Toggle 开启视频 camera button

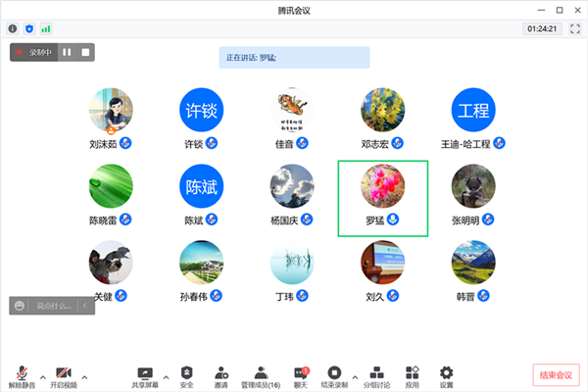point(63,377)
